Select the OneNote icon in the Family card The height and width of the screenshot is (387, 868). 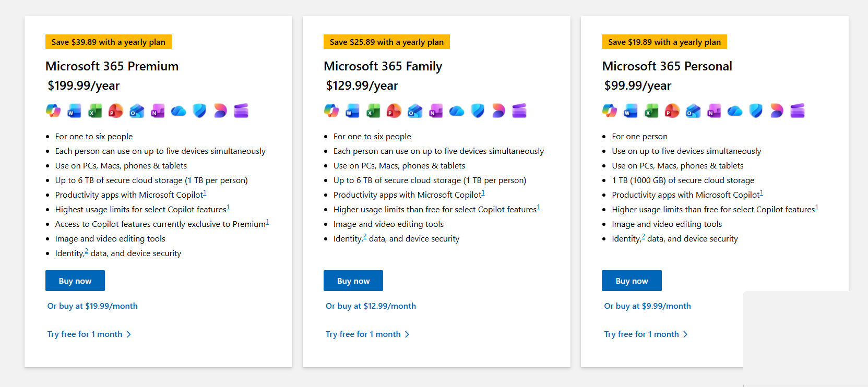436,111
